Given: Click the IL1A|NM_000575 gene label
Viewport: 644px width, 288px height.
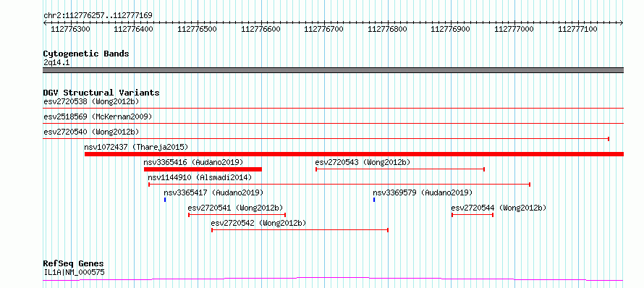Looking at the screenshot, I should pyautogui.click(x=74, y=272).
